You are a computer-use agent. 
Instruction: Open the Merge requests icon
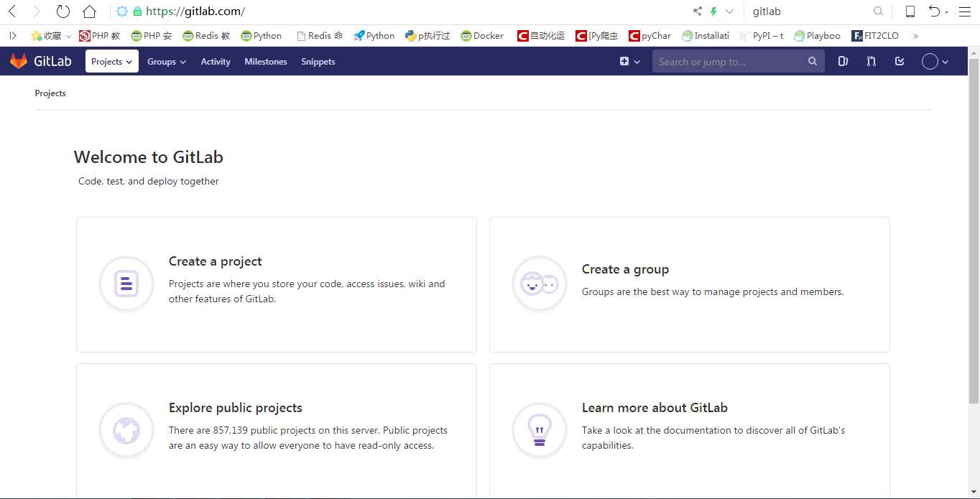tap(871, 61)
